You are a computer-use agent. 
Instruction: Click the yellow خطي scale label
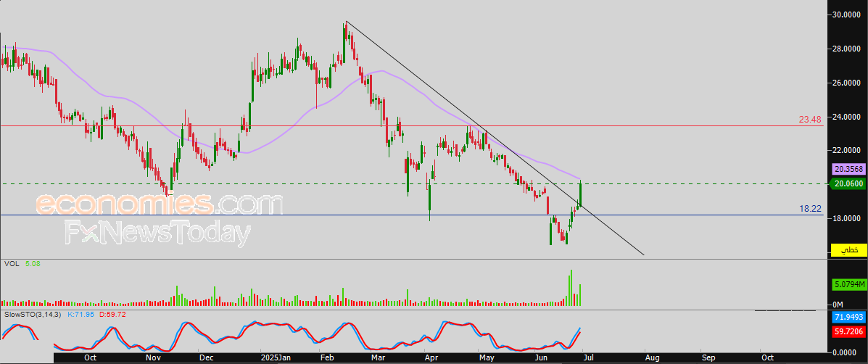click(848, 249)
